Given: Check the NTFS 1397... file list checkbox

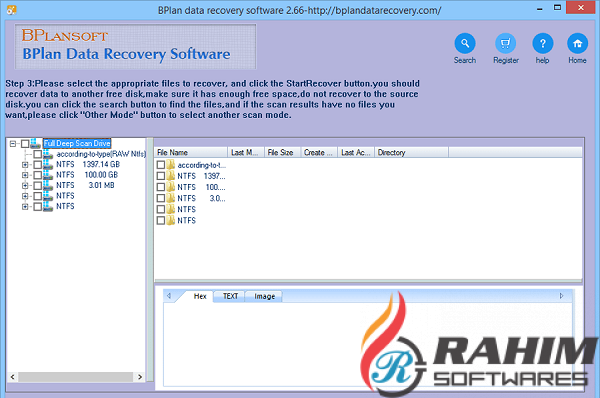Looking at the screenshot, I should tap(161, 176).
